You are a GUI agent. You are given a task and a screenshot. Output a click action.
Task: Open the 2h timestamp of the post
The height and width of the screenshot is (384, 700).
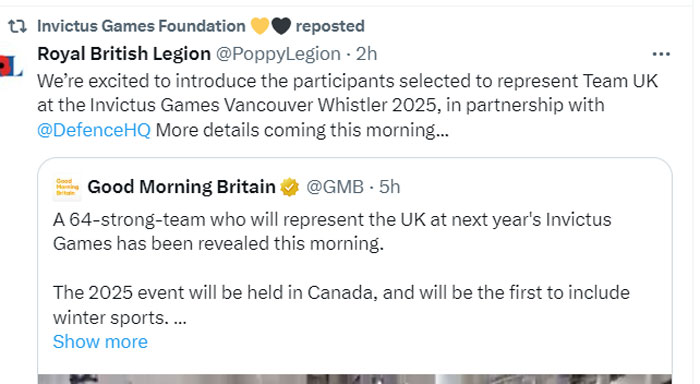367,54
